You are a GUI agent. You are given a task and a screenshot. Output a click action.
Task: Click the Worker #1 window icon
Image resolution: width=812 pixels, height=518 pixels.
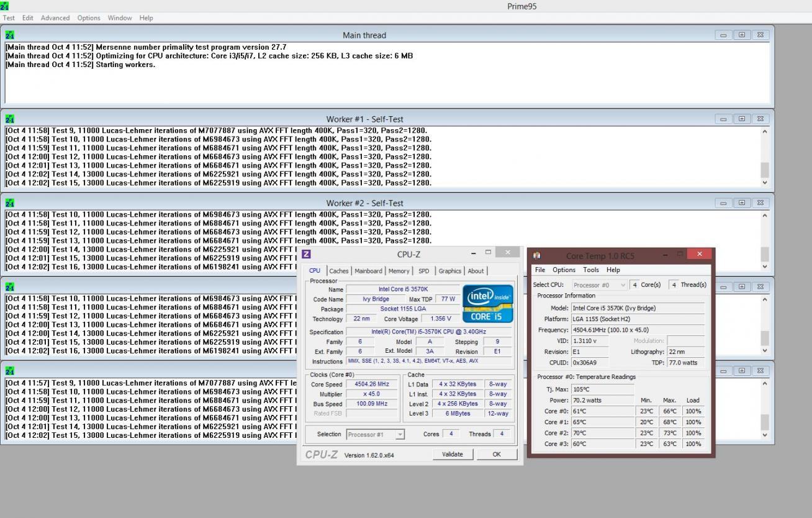coord(9,119)
